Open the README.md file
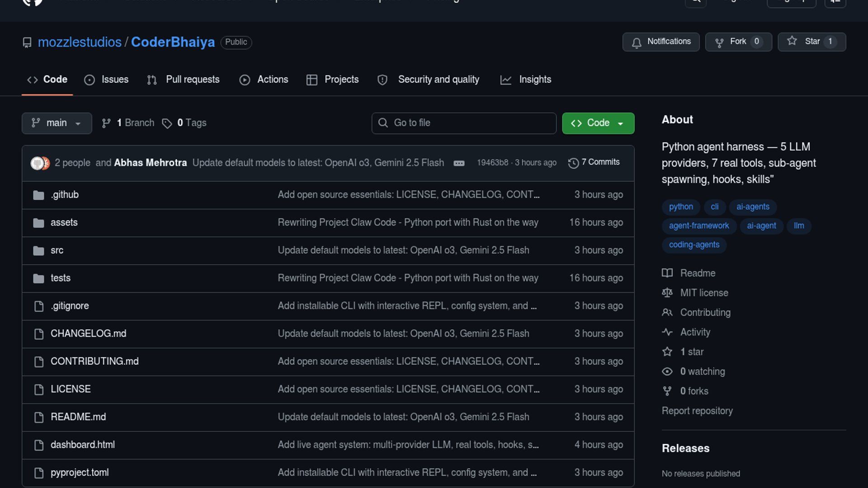 point(78,417)
